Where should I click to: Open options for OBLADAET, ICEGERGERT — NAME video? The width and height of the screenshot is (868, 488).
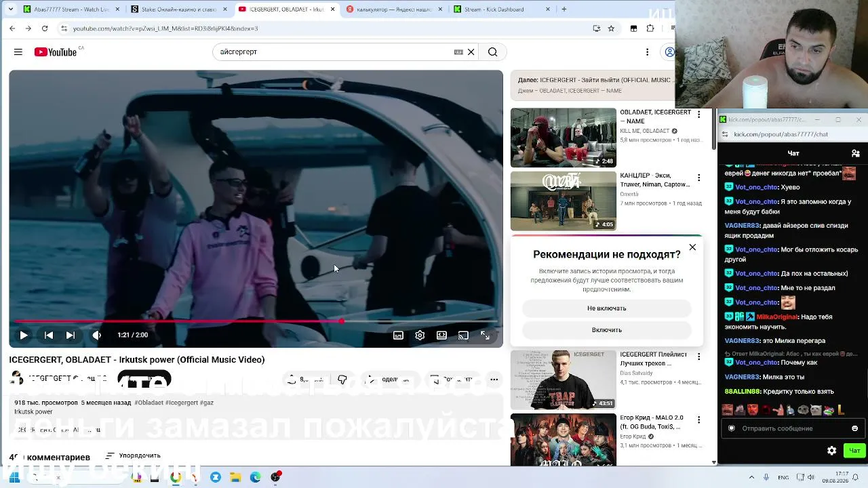698,115
